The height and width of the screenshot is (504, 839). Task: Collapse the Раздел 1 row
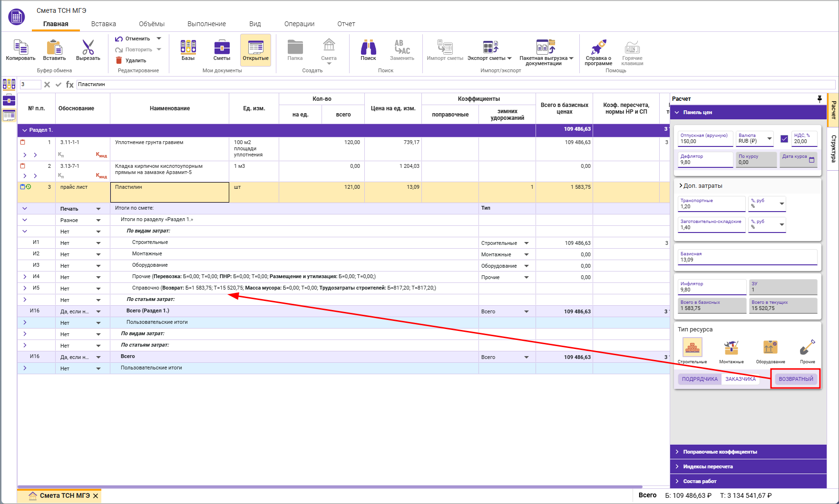[x=25, y=130]
